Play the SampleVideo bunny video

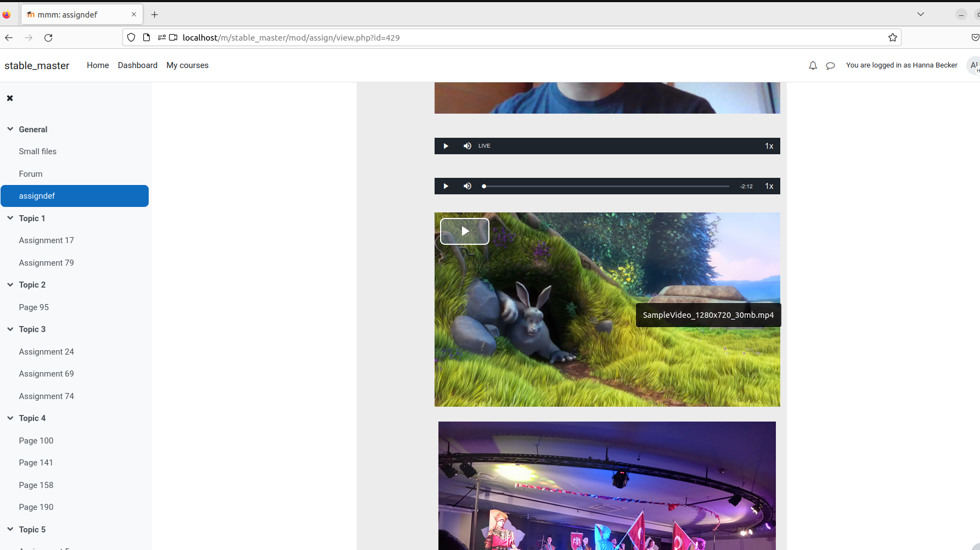(464, 231)
